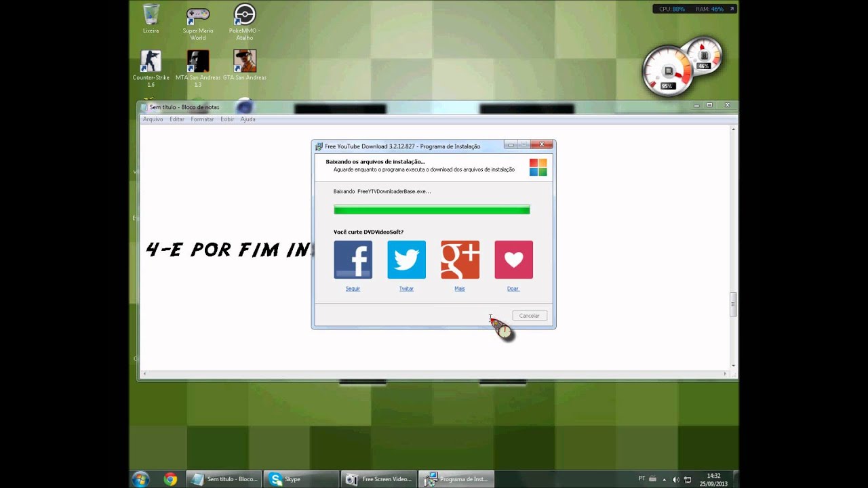Click the Notepad title bar icon
The height and width of the screenshot is (488, 868).
coord(144,107)
